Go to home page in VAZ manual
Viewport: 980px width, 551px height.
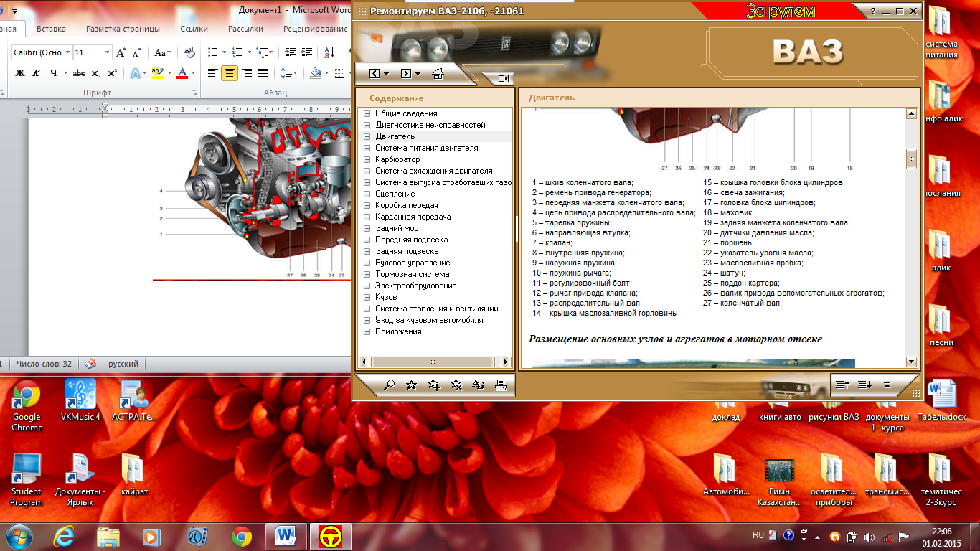438,73
